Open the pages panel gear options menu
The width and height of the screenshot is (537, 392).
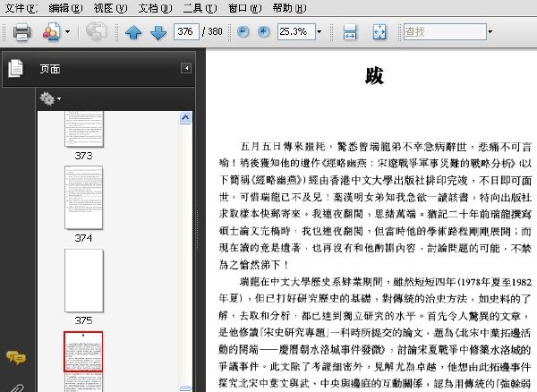[x=50, y=98]
